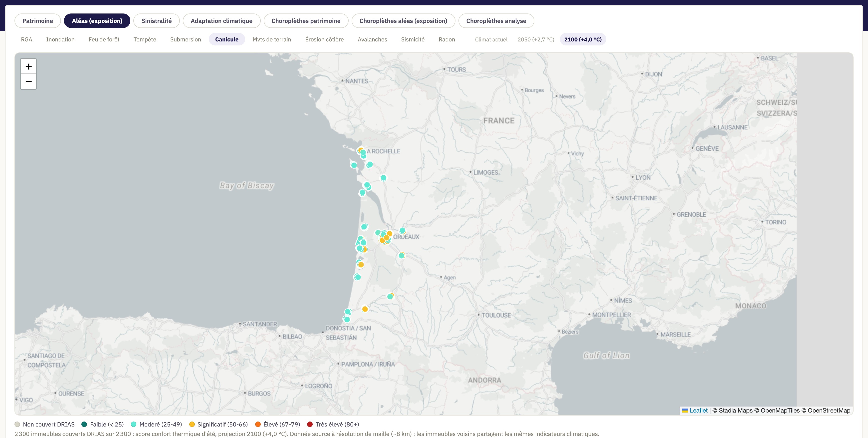868x438 pixels.
Task: Click the teal marker northeast of Bordeaux label
Action: tap(402, 230)
